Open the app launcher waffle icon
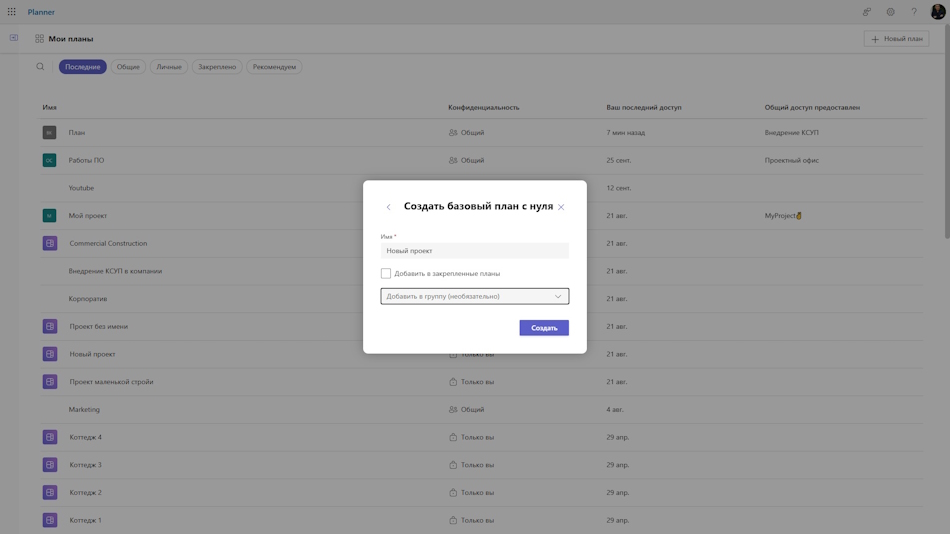The height and width of the screenshot is (534, 950). (12, 12)
